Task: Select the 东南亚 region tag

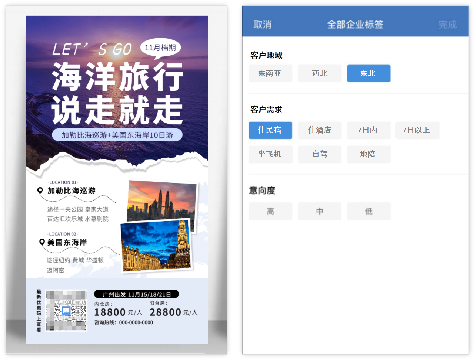Action: (x=270, y=73)
